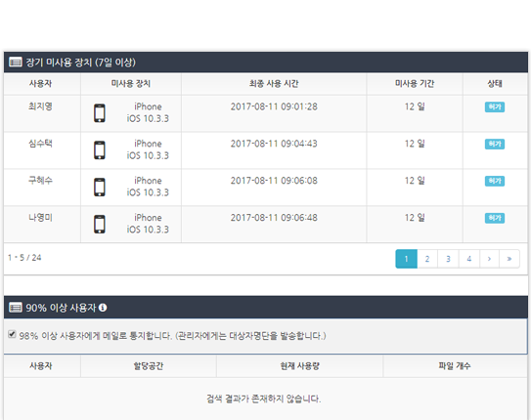
Task: Click the iPhone device icon in 최지영's row
Action: click(x=100, y=113)
